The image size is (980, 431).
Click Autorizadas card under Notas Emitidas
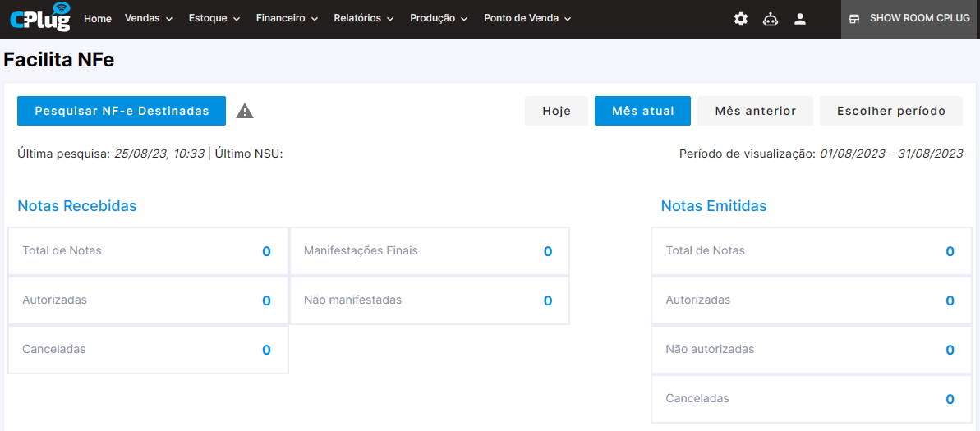[x=812, y=300]
